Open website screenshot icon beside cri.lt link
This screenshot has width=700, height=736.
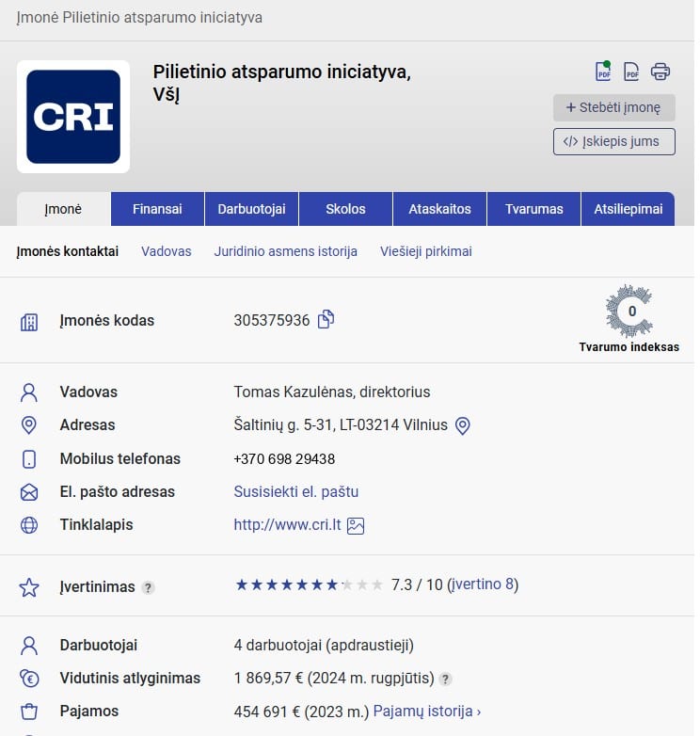coord(355,525)
